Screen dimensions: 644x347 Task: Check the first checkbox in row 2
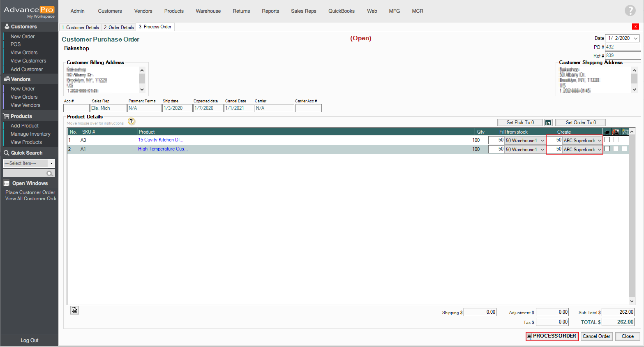coord(607,149)
